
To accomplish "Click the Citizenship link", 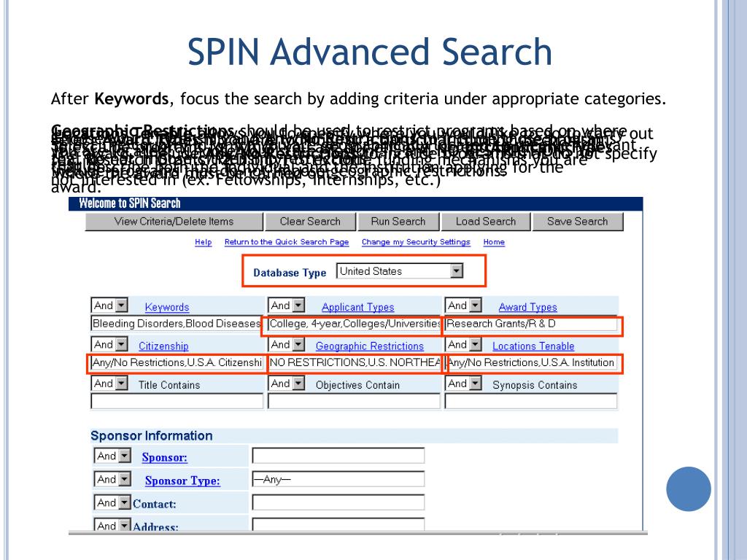I will [163, 346].
